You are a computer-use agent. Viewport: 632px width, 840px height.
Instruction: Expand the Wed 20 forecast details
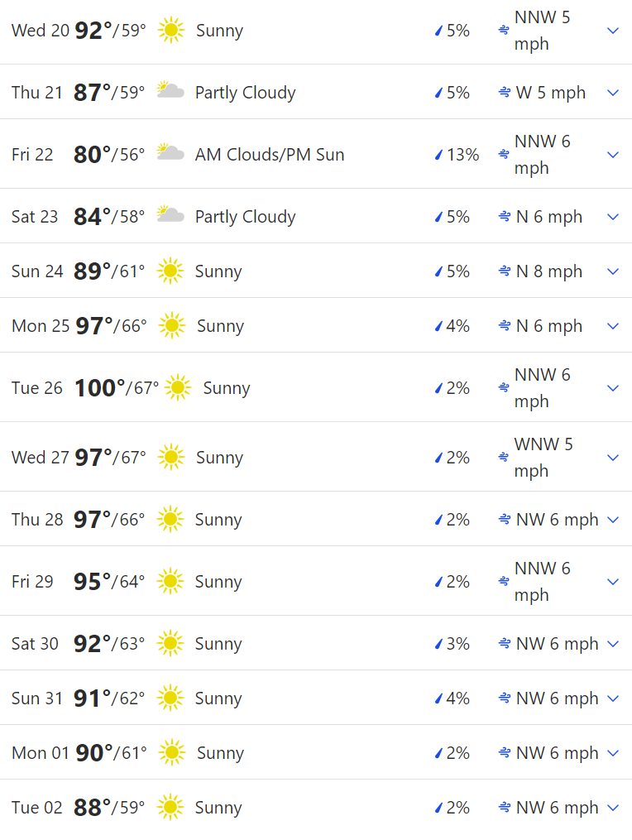613,31
